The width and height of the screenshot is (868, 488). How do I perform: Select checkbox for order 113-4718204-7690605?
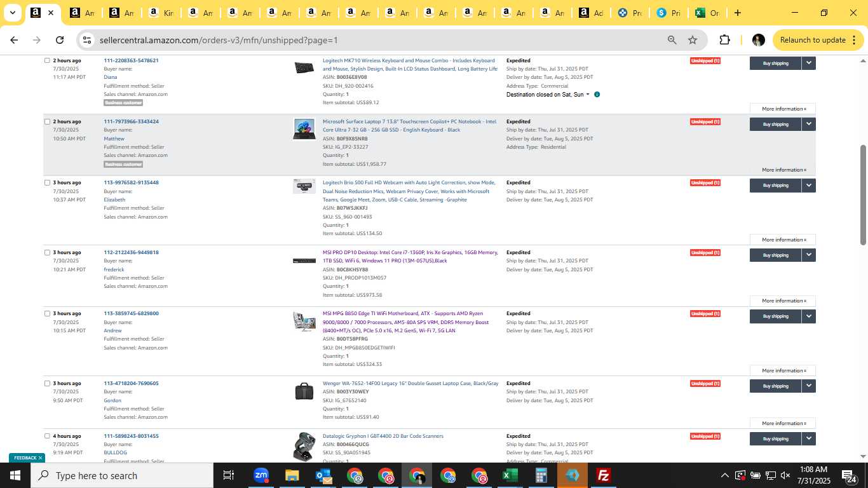pos(47,384)
